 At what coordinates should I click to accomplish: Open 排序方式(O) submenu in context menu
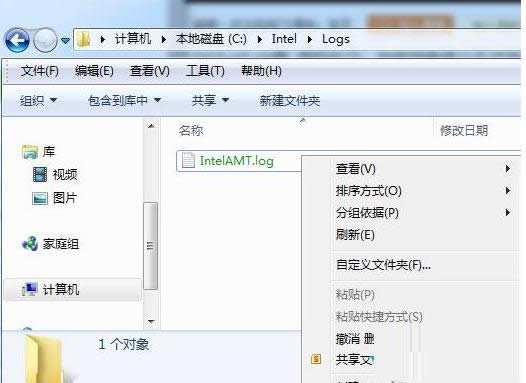tap(424, 191)
